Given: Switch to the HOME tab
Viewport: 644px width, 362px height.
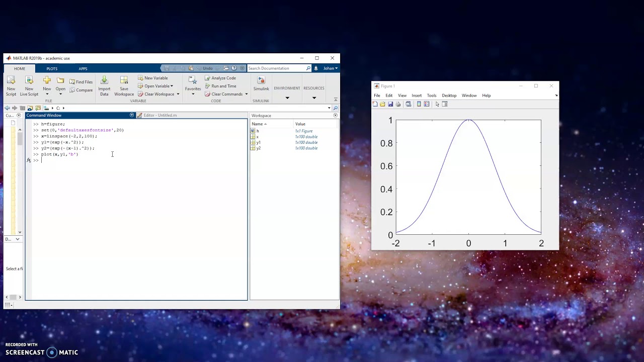Looking at the screenshot, I should coord(20,68).
